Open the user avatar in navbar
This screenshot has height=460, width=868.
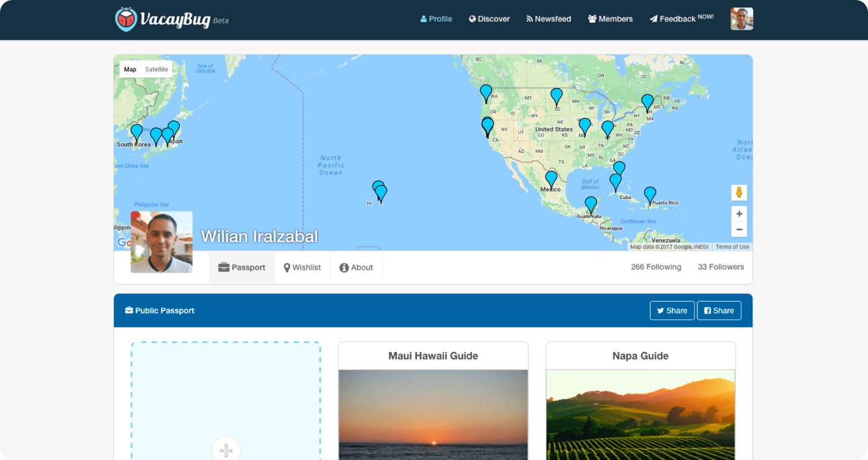742,19
